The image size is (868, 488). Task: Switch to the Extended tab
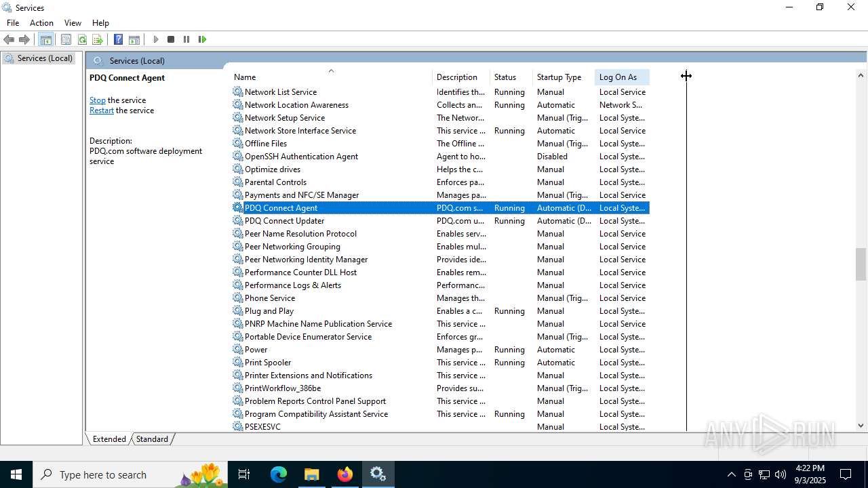point(109,439)
